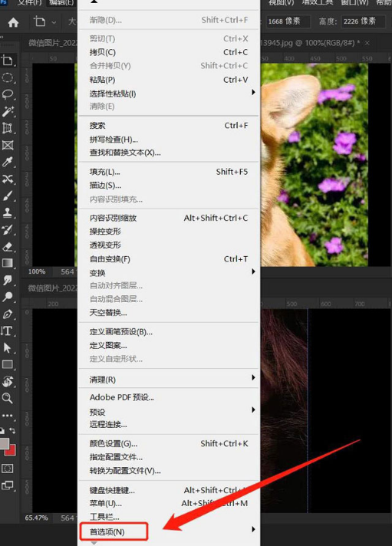Choose 描边(S)... menu item

pyautogui.click(x=169, y=186)
